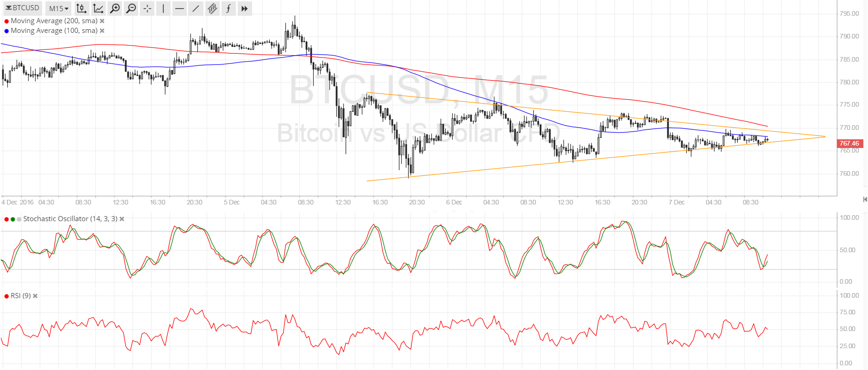868x370 pixels.
Task: Remove the Moving Average 200 indicator
Action: (x=102, y=21)
